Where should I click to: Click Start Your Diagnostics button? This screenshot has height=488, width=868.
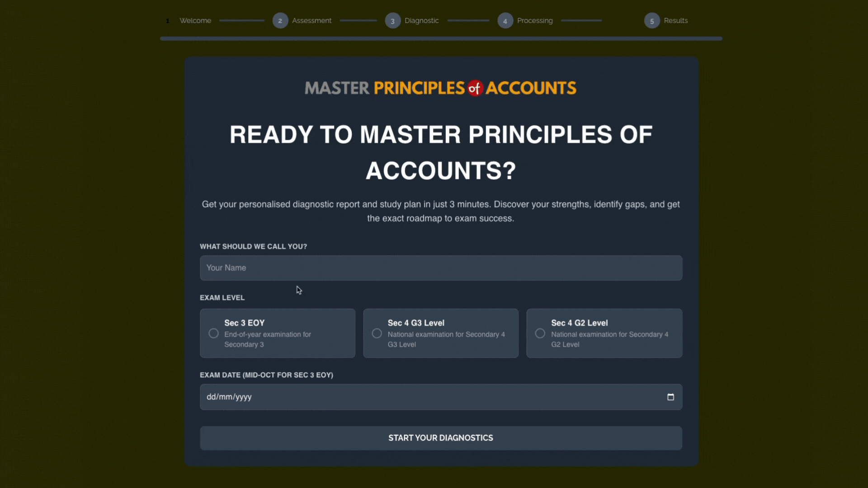[441, 438]
